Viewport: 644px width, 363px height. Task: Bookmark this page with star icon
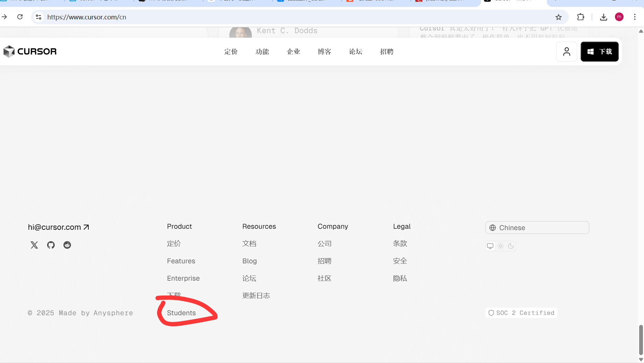(558, 17)
